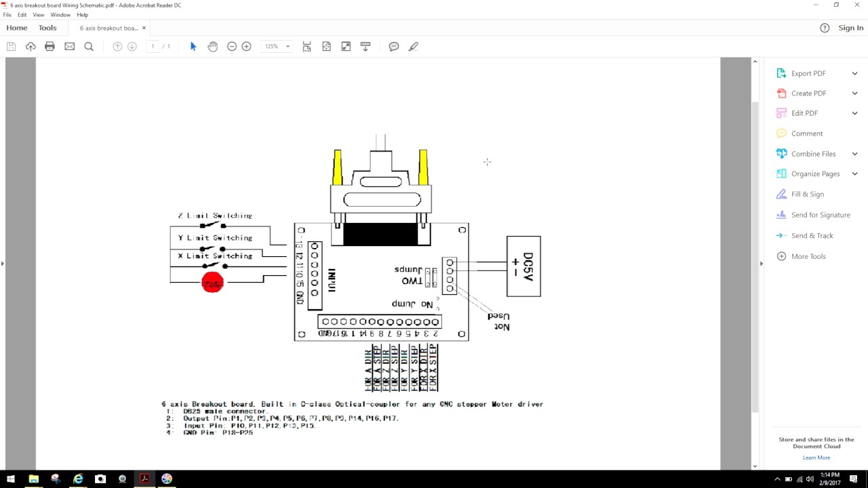Expand the Create PDF options
The height and width of the screenshot is (488, 868).
click(854, 93)
